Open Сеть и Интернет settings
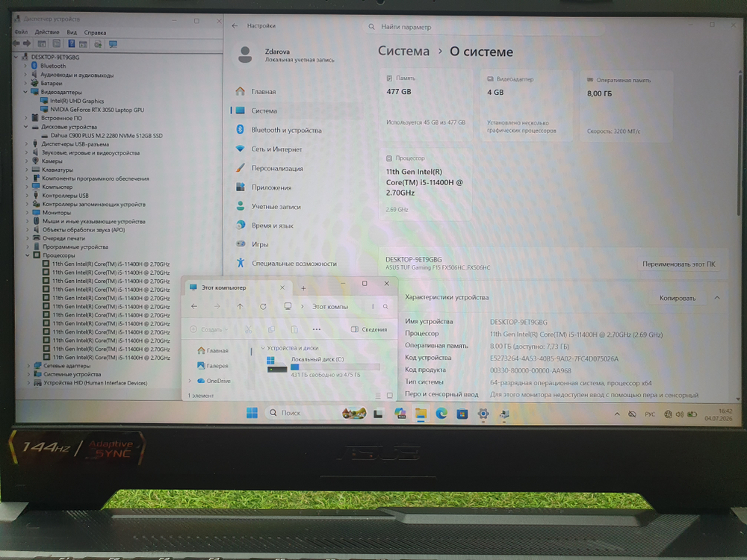The width and height of the screenshot is (747, 560). coord(277,149)
